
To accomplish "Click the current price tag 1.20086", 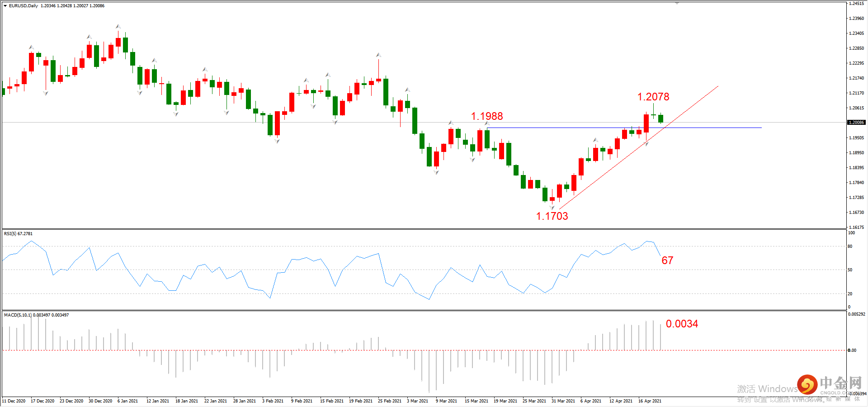I will (x=856, y=123).
